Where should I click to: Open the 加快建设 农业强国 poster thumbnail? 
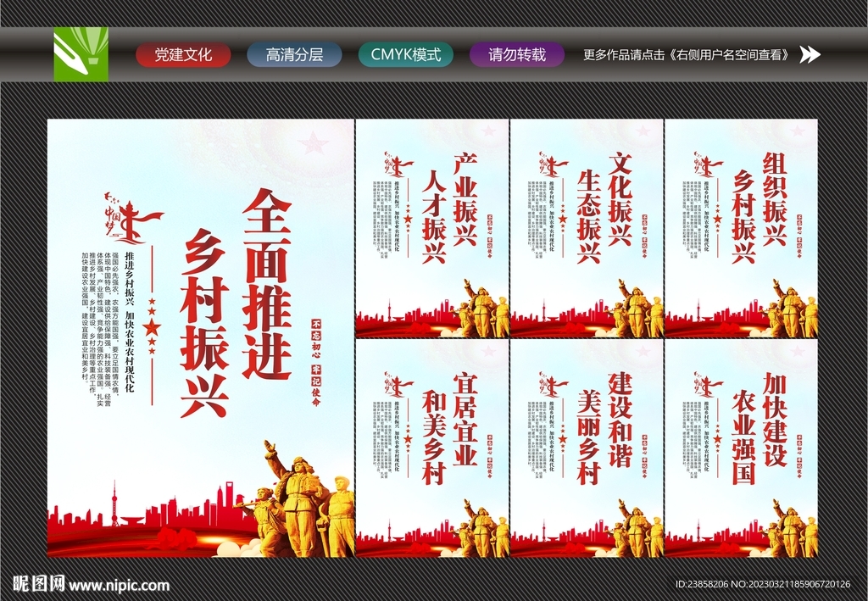pyautogui.click(x=741, y=448)
